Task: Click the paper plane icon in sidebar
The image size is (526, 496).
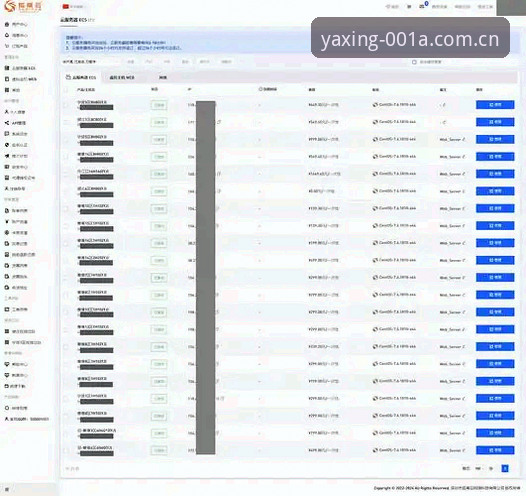Action: (7, 156)
